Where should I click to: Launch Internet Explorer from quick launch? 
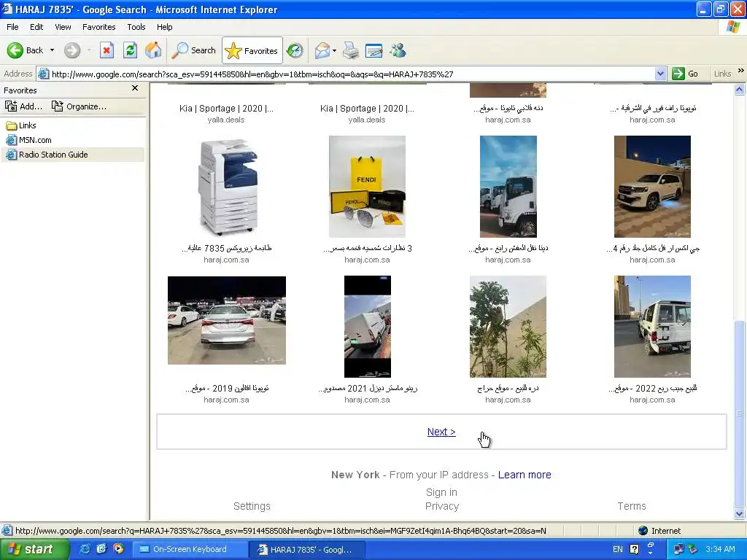click(85, 549)
